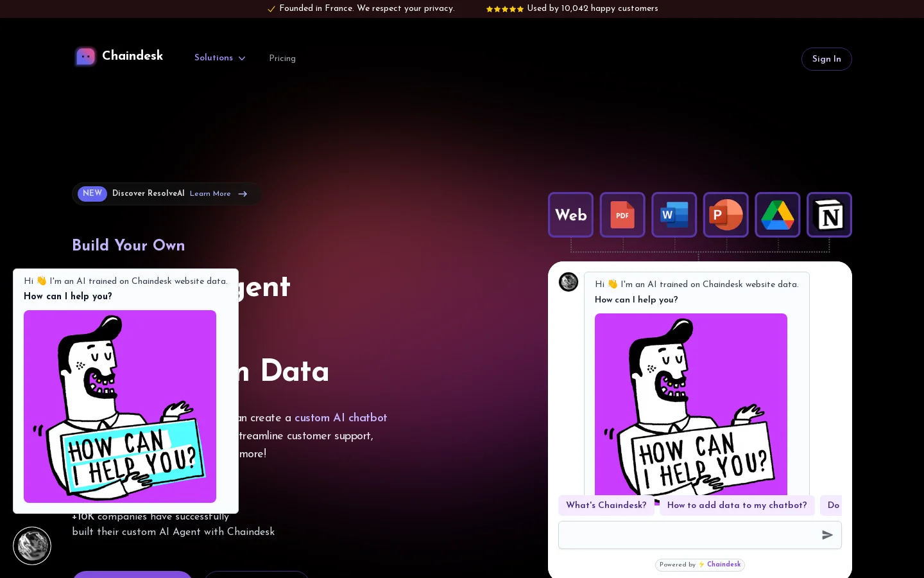Click "Used by 10,042 happy customers" text

tap(592, 8)
